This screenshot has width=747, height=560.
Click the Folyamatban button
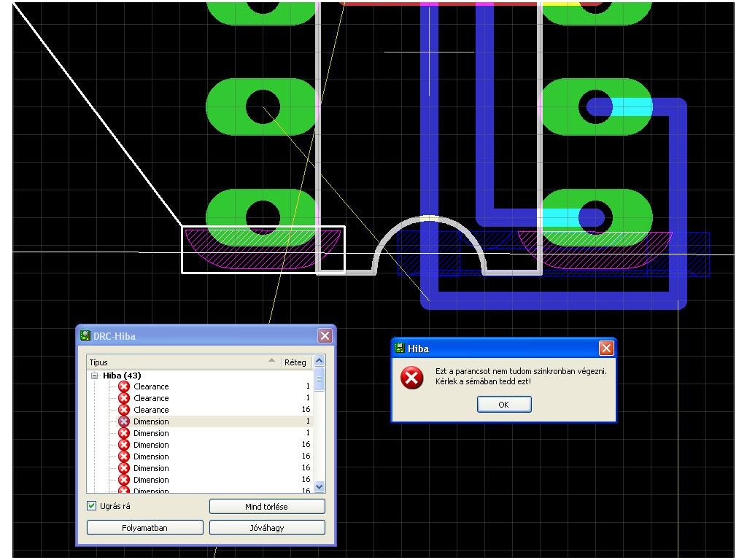(x=145, y=528)
